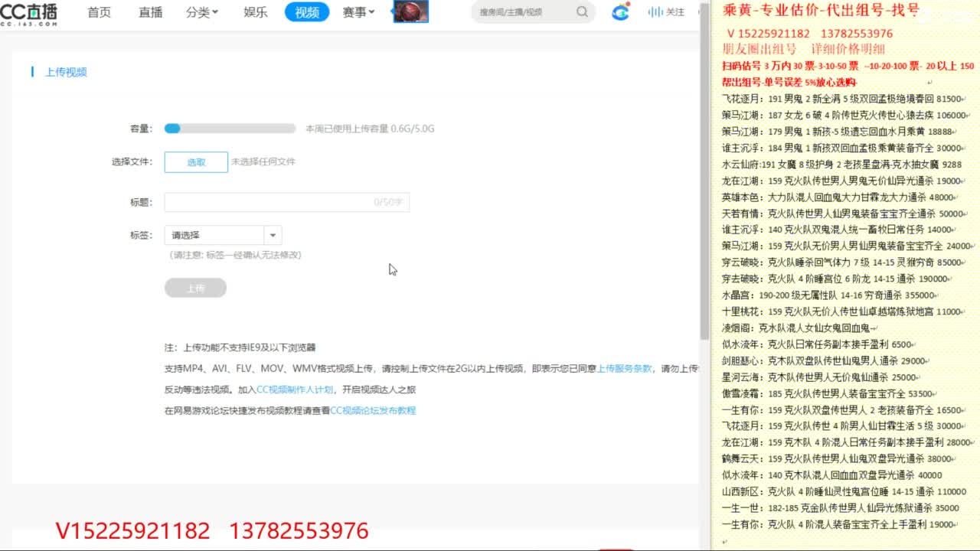980x551 pixels.
Task: Select the 视频 video tab
Action: [307, 12]
